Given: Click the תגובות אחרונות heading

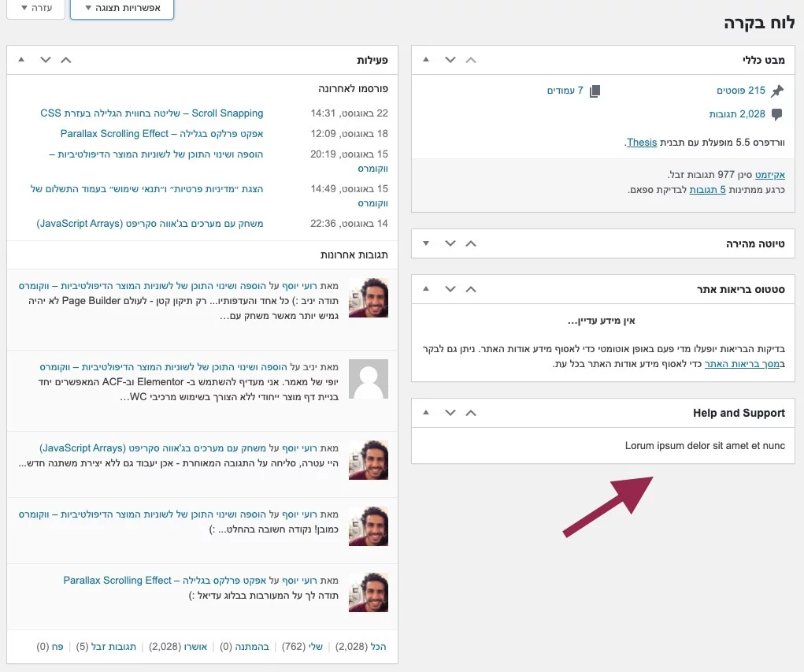Looking at the screenshot, I should (x=354, y=255).
